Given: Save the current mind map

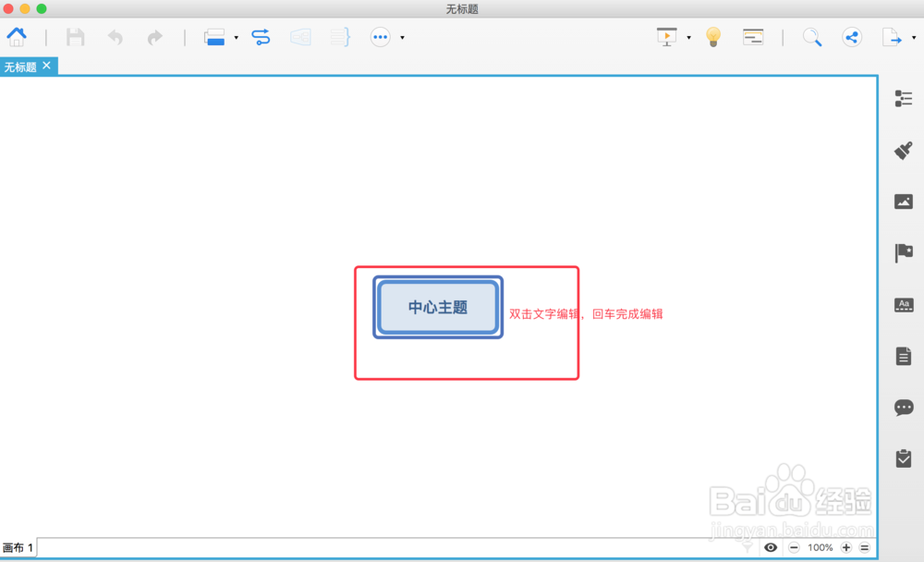Looking at the screenshot, I should click(x=75, y=37).
